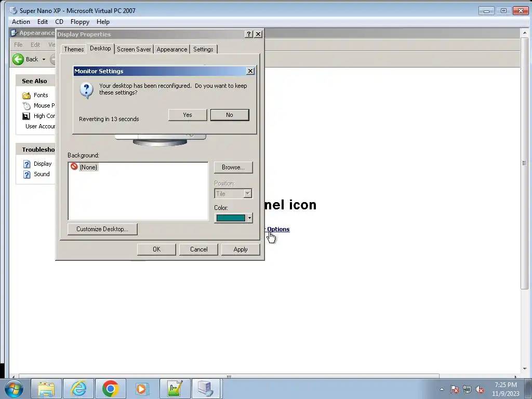Viewport: 532px width, 399px height.
Task: Open the Floppy menu
Action: pos(79,22)
